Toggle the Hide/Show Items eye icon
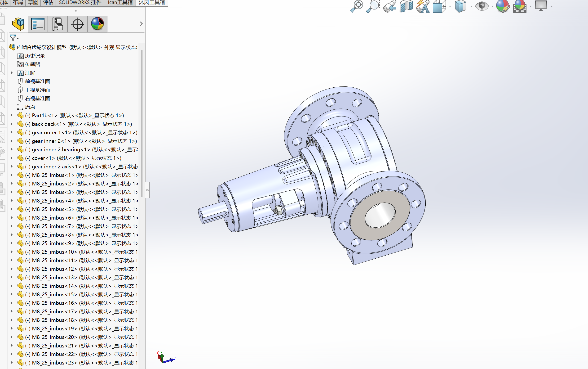The height and width of the screenshot is (369, 588). click(x=482, y=6)
